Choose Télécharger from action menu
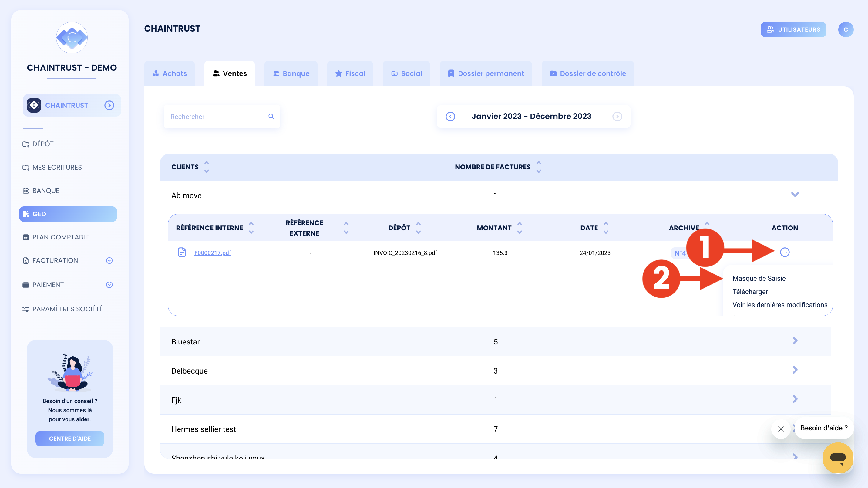 750,292
